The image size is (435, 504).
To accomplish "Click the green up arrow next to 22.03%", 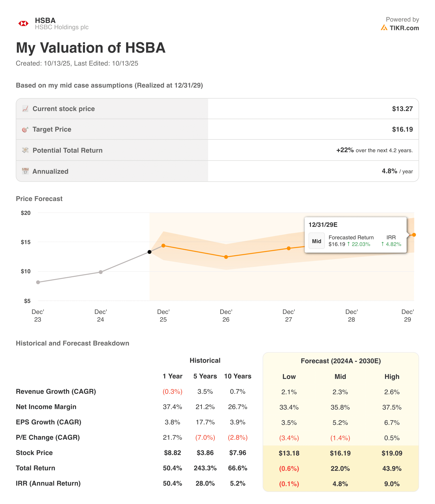I will [x=348, y=244].
